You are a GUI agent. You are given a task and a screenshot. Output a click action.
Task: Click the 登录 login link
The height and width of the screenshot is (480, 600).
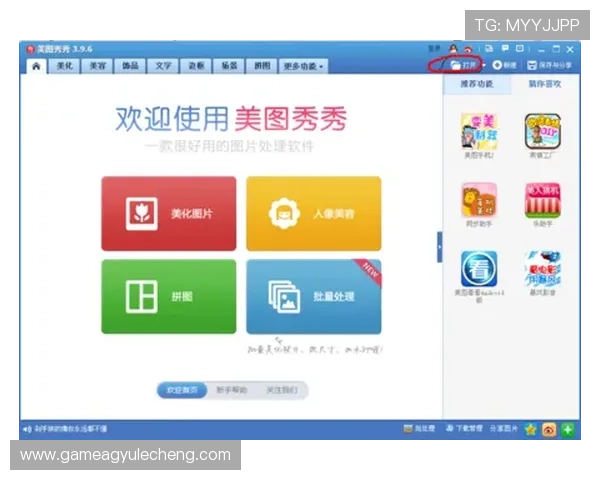(x=434, y=49)
